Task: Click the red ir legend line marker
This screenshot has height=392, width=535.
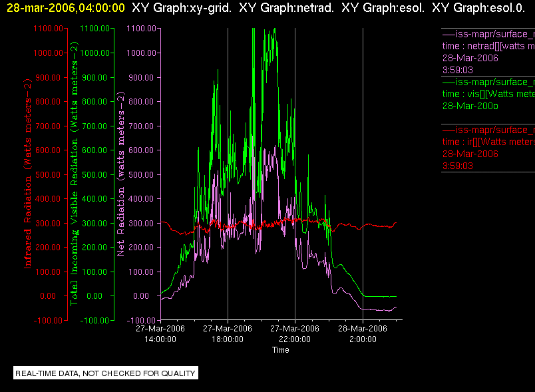Action: (x=448, y=130)
